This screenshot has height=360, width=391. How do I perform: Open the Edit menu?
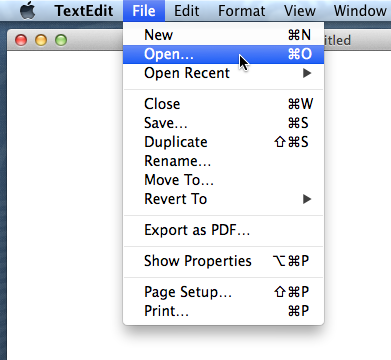[x=187, y=11]
